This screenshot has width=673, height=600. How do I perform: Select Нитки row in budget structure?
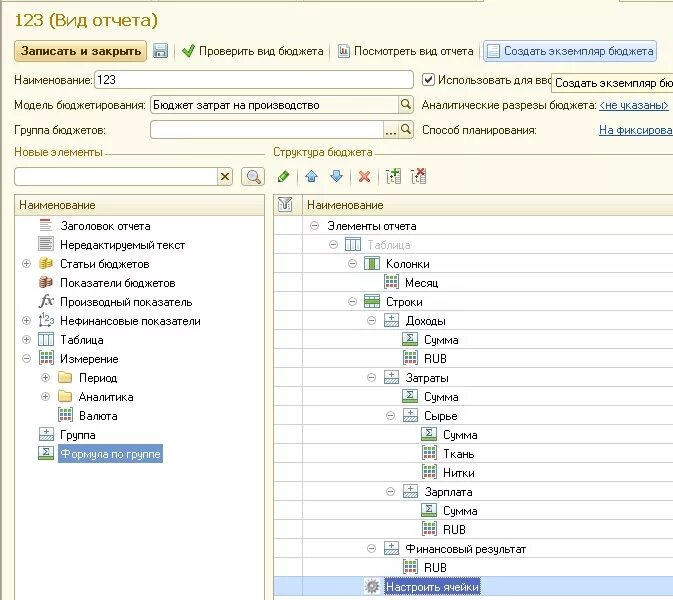[x=458, y=473]
